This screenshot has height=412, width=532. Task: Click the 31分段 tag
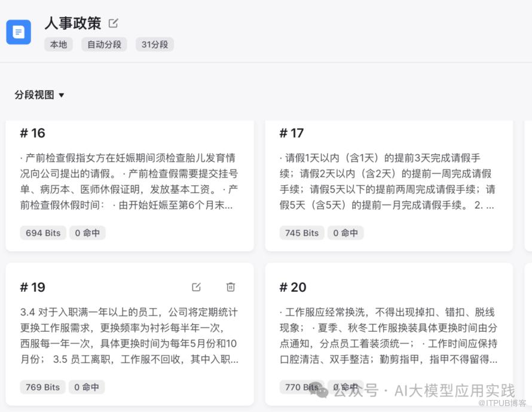pos(155,44)
